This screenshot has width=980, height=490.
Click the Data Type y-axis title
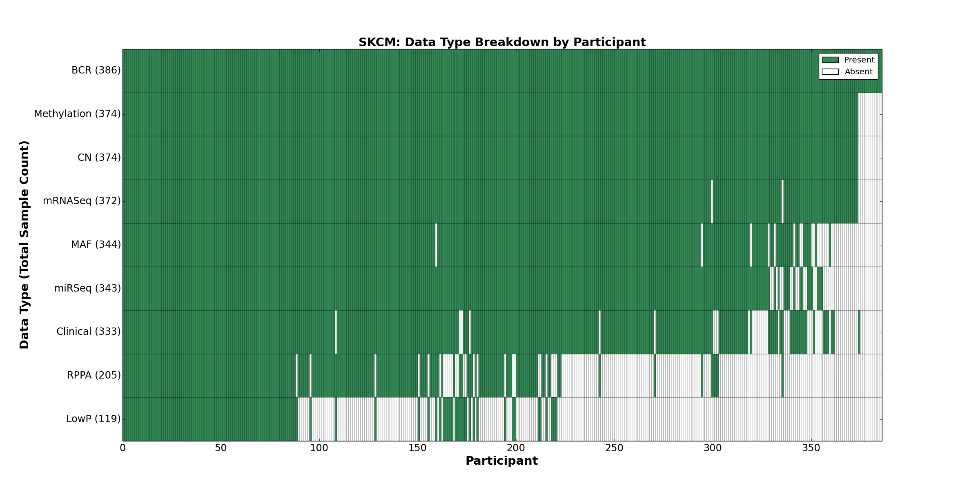[24, 245]
